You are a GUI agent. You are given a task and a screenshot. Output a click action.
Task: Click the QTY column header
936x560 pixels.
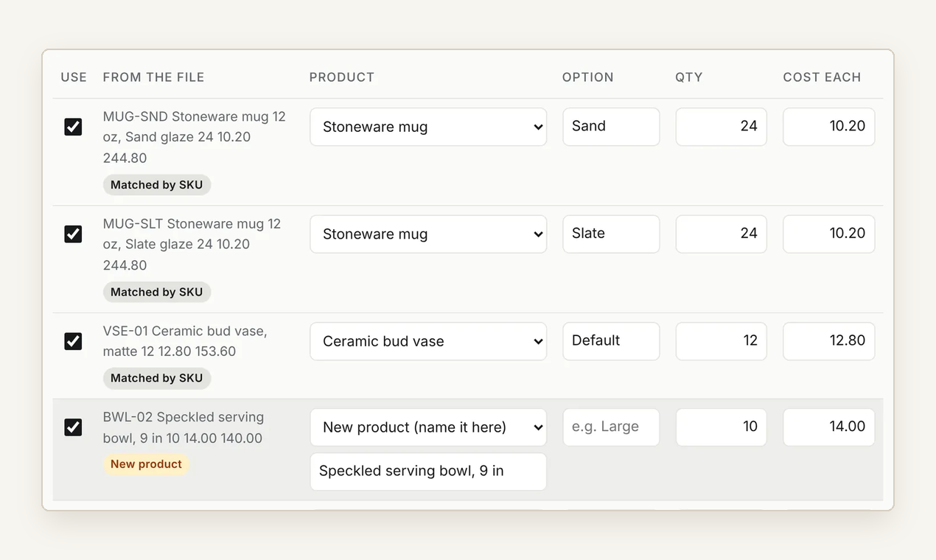coord(689,77)
